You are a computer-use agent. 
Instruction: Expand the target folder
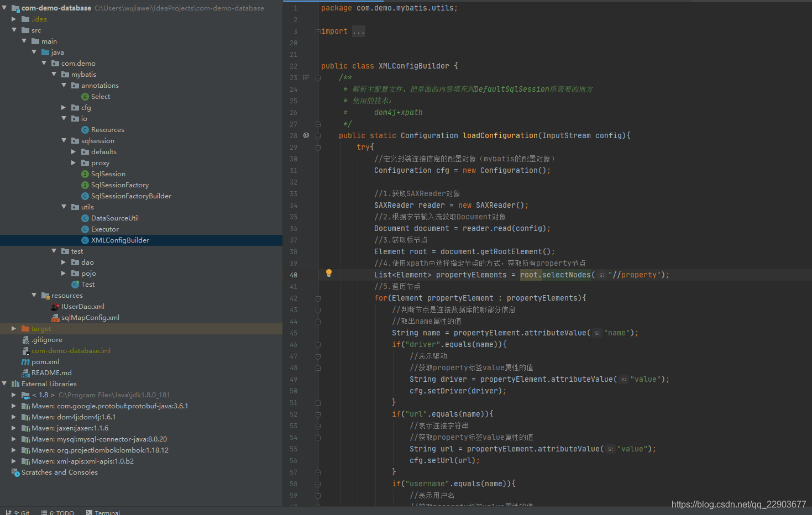coord(14,329)
